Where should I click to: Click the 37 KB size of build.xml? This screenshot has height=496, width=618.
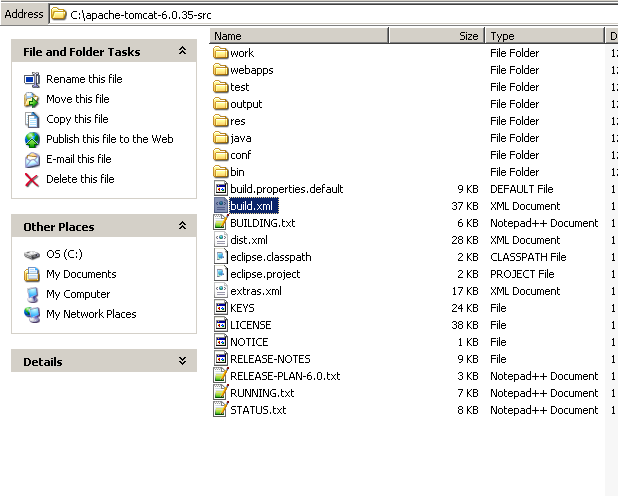(465, 206)
